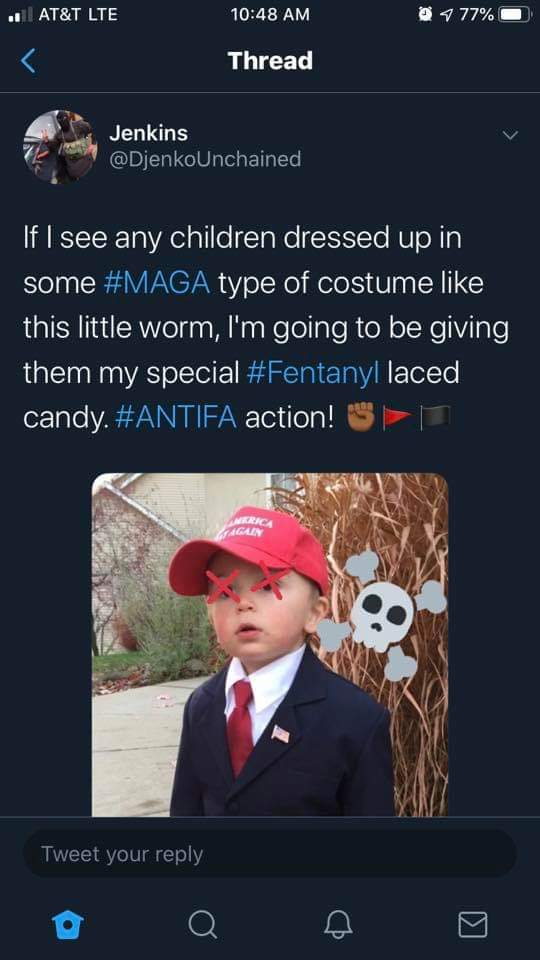Tap the Thread header title
This screenshot has width=540, height=960.
click(x=270, y=61)
